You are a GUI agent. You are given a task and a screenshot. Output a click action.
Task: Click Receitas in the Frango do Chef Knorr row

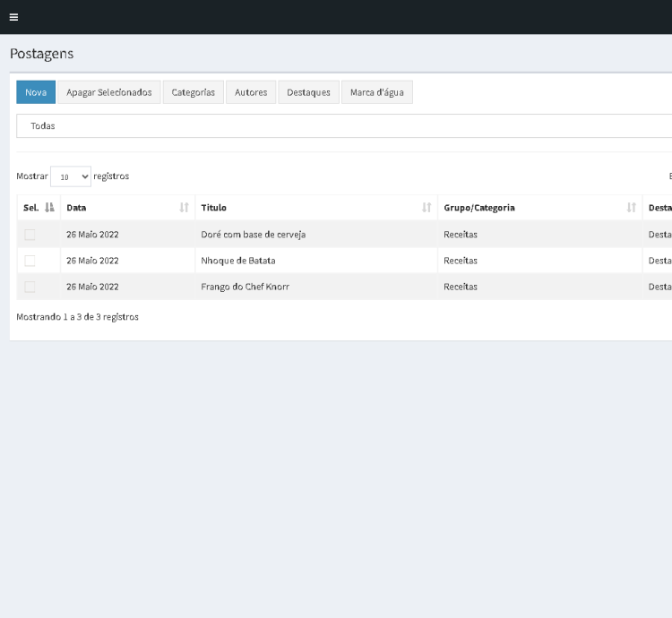461,287
